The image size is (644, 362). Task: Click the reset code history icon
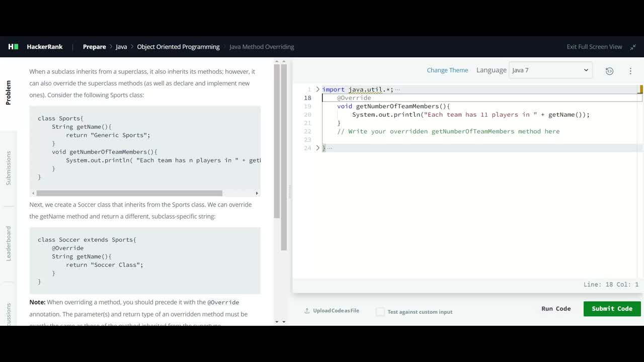pos(609,71)
